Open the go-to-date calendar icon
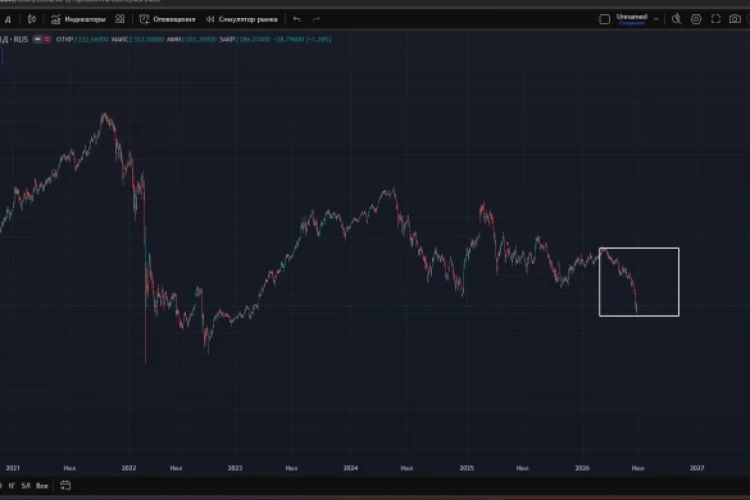Screen dimensions: 750x500 (x=66, y=486)
